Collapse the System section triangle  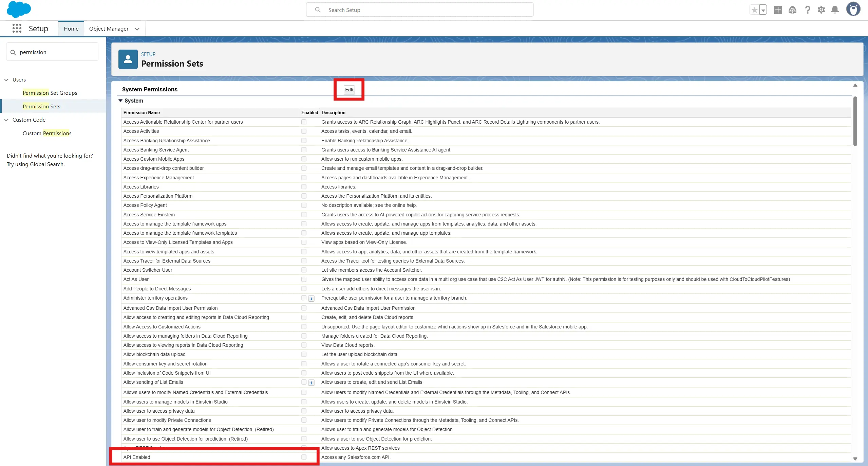[x=120, y=101]
